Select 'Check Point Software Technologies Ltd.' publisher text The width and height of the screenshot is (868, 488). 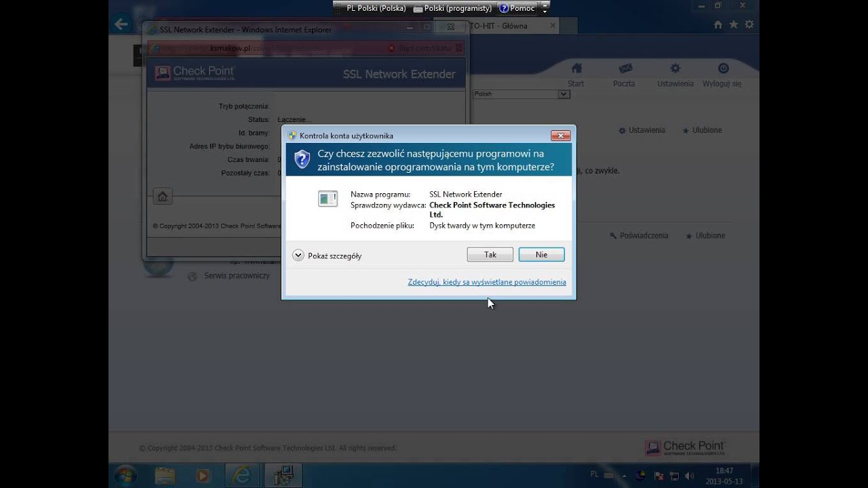pos(492,209)
